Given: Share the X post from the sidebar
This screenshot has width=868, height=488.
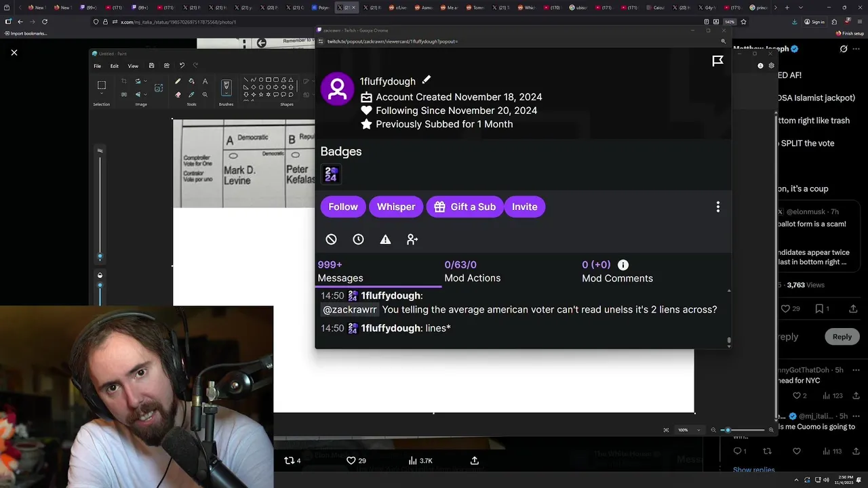Looking at the screenshot, I should coord(853,308).
